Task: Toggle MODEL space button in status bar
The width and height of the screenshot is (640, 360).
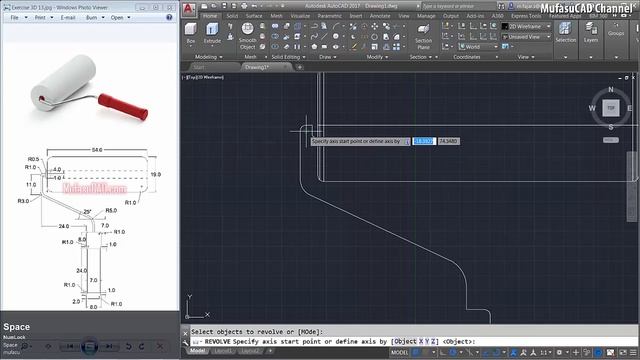Action: pos(399,352)
